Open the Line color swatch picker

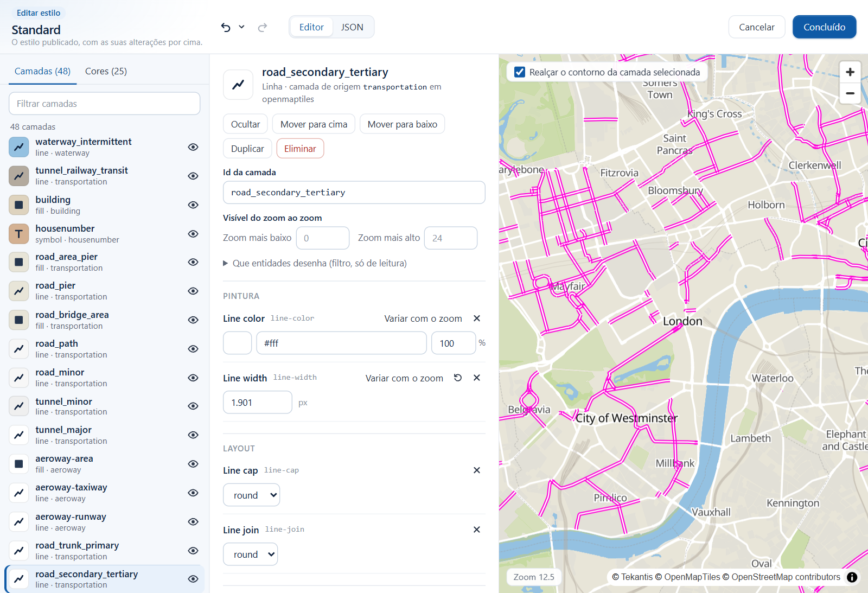click(x=237, y=343)
